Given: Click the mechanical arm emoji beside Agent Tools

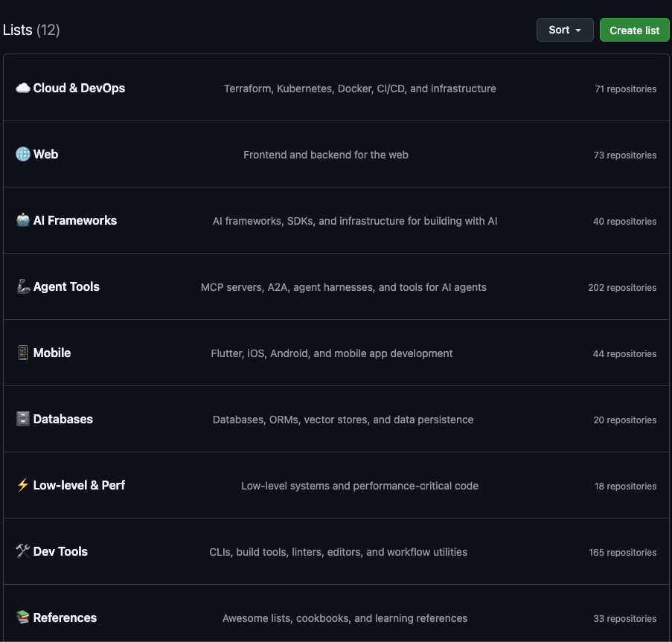Looking at the screenshot, I should pyautogui.click(x=23, y=286).
